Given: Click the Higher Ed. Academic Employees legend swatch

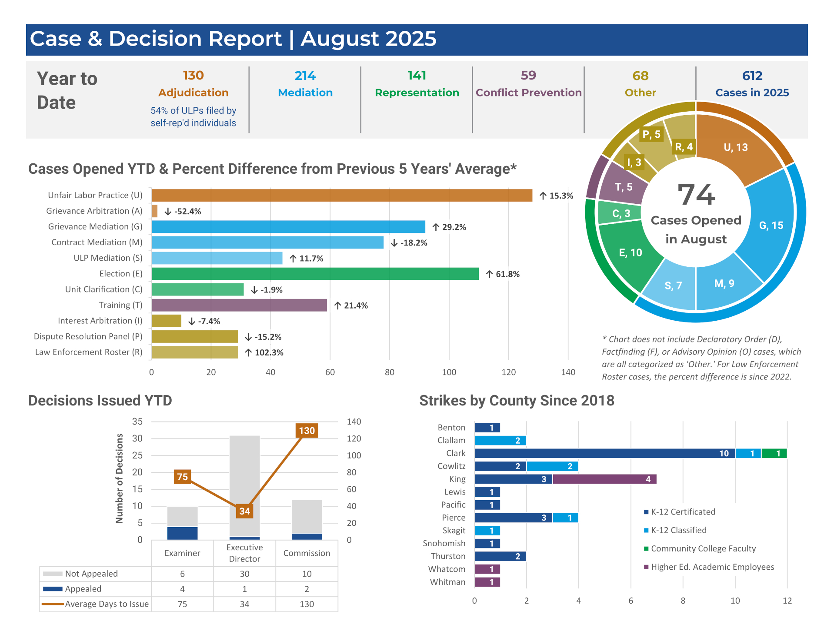Looking at the screenshot, I should (646, 567).
